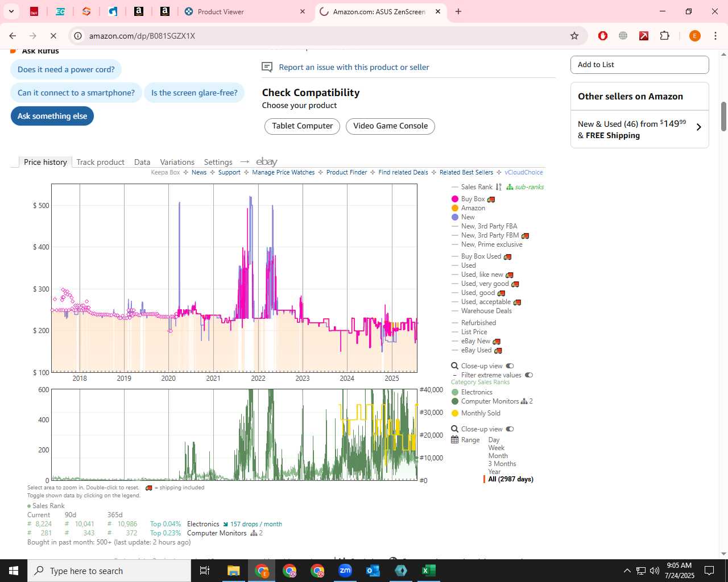The image size is (728, 582).
Task: Switch to the Price history tab
Action: tap(45, 162)
